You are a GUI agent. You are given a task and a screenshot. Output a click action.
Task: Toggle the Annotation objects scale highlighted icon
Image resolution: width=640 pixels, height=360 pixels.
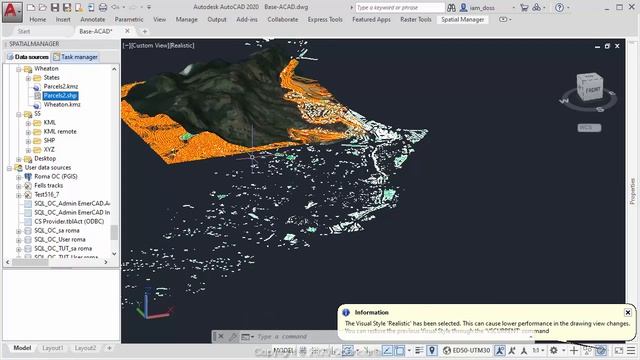tap(500, 350)
